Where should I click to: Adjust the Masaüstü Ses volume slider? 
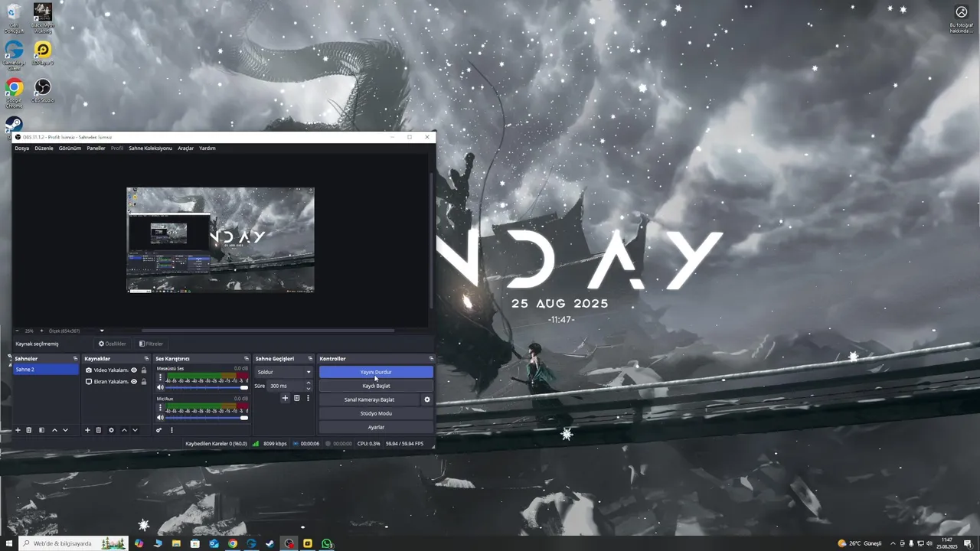207,387
